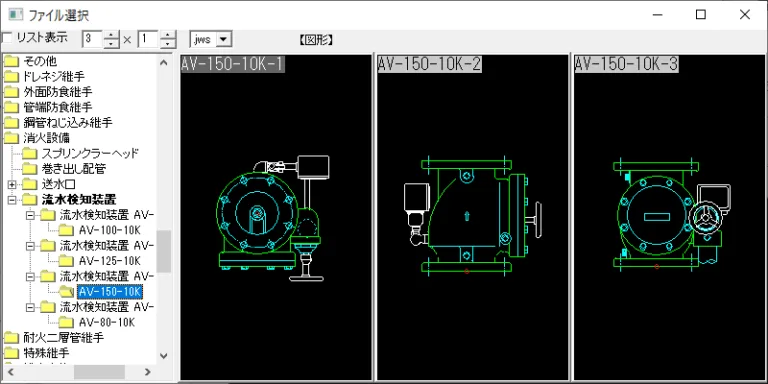Expand the 送水口 tree node
The width and height of the screenshot is (768, 384).
click(x=12, y=185)
